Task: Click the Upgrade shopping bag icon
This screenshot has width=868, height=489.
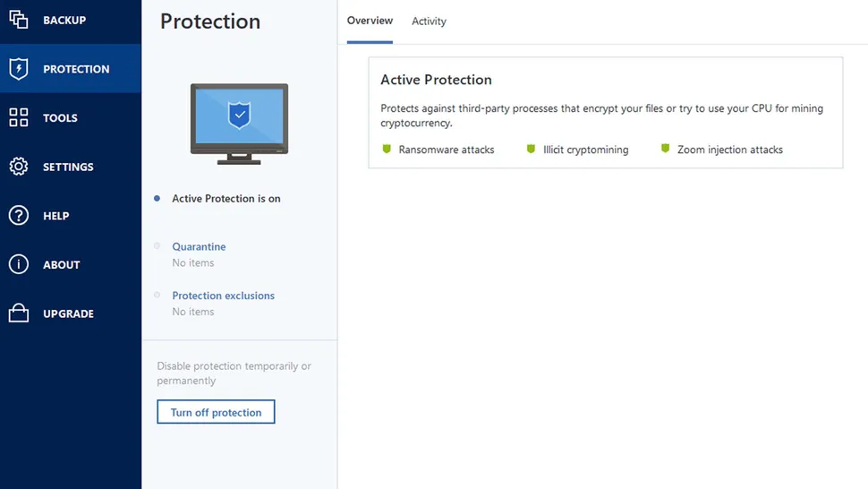Action: 19,313
